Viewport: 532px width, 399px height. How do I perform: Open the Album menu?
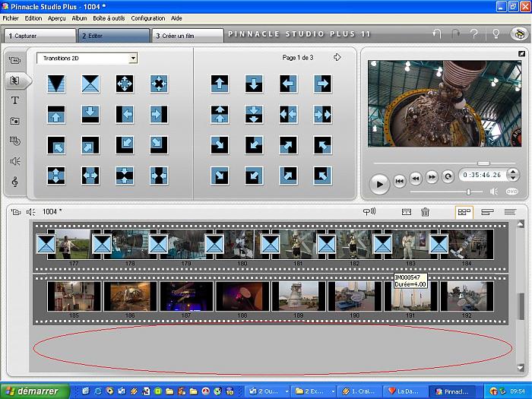click(x=79, y=18)
